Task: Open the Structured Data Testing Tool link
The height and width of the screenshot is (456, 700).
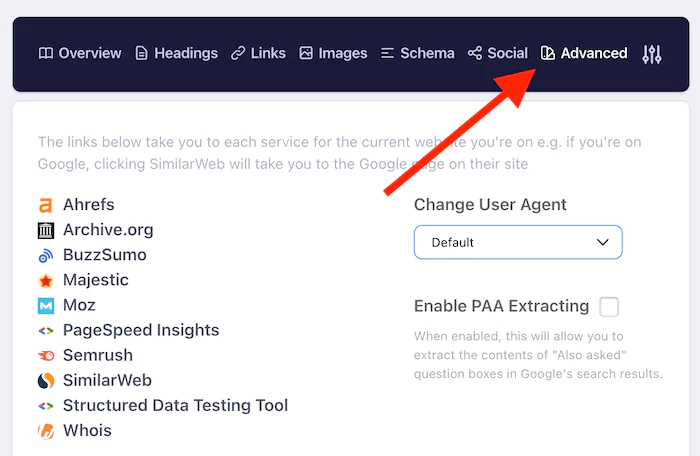Action: pyautogui.click(x=175, y=405)
